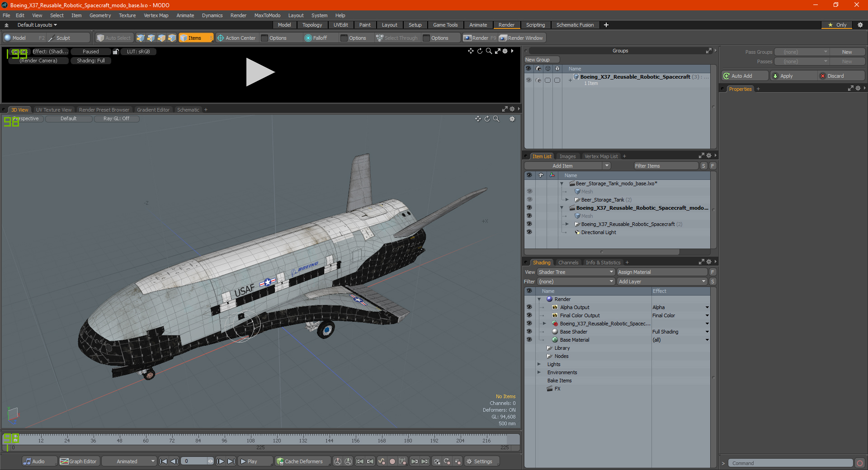Step back one frame
Viewport: 868px width, 470px height.
coord(174,461)
